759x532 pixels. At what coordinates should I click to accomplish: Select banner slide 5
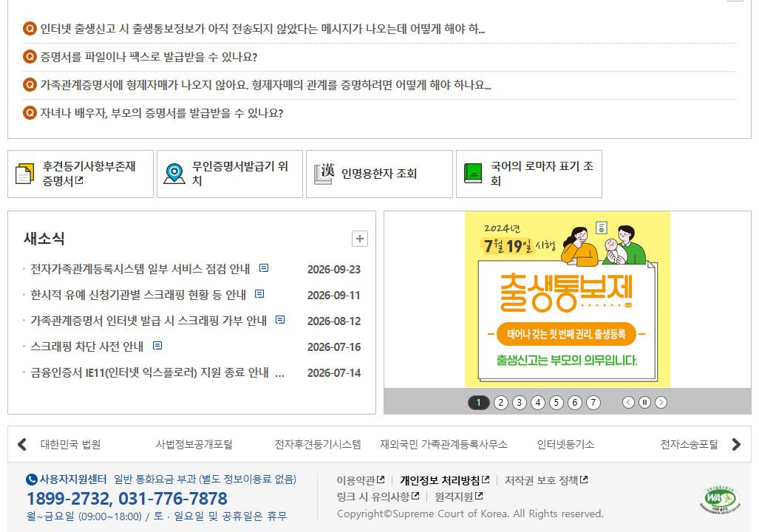pyautogui.click(x=557, y=403)
